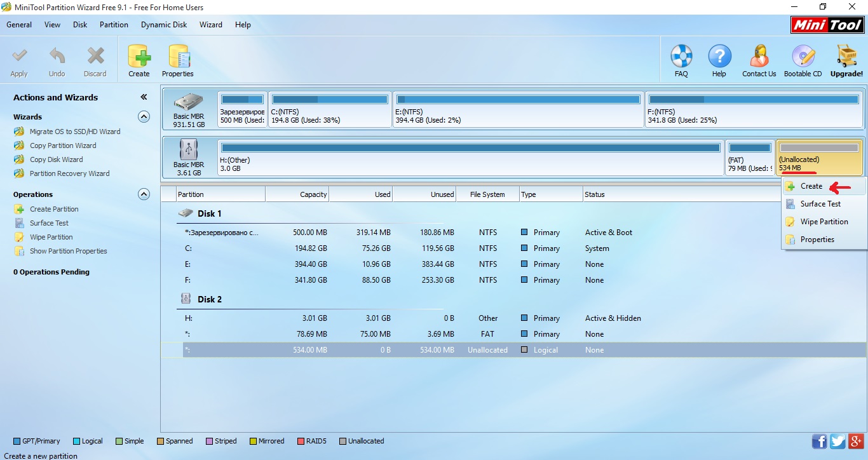Start the Partition Recovery Wizard
This screenshot has width=868, height=460.
pos(69,173)
